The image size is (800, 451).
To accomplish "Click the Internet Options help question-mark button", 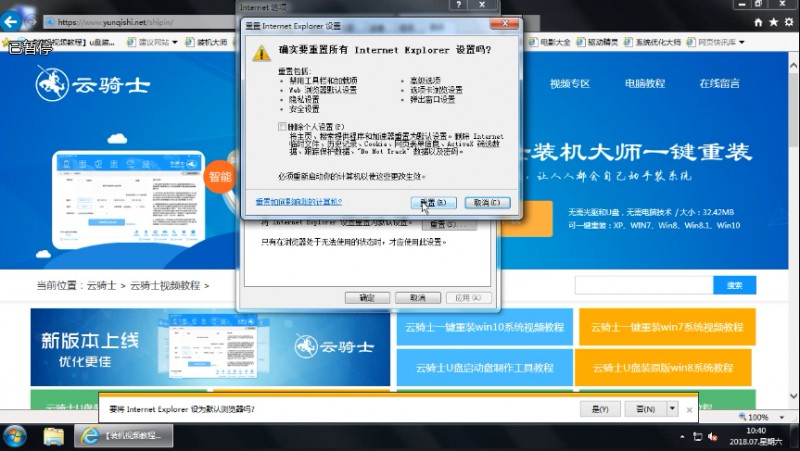I will (x=459, y=5).
